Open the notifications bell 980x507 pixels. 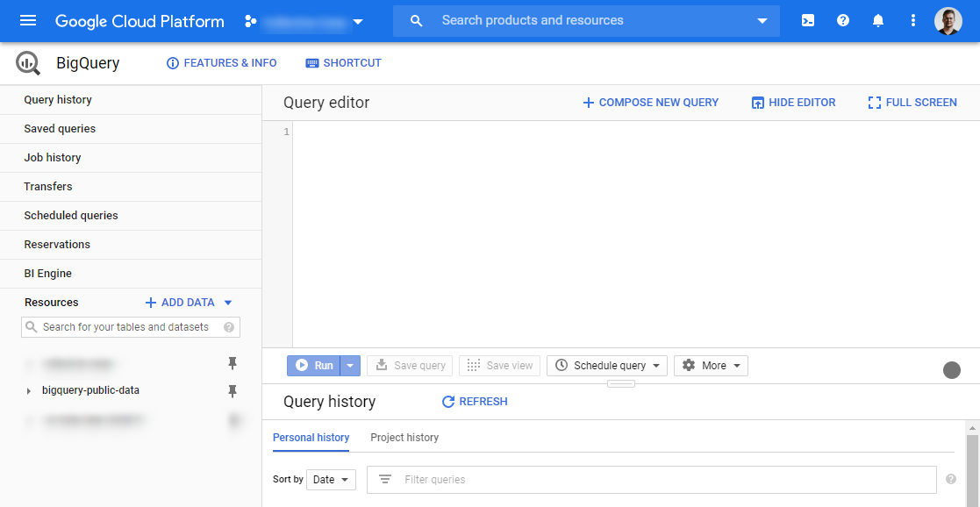(x=878, y=21)
